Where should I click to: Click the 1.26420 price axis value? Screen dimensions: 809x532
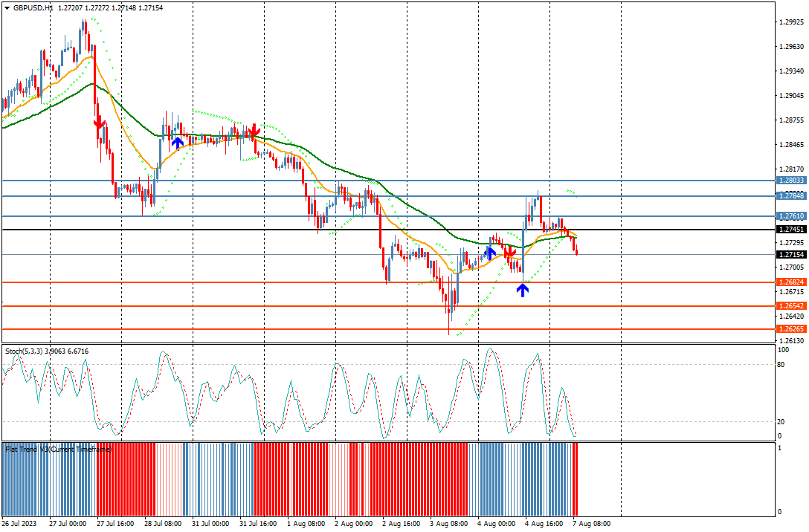(x=791, y=317)
